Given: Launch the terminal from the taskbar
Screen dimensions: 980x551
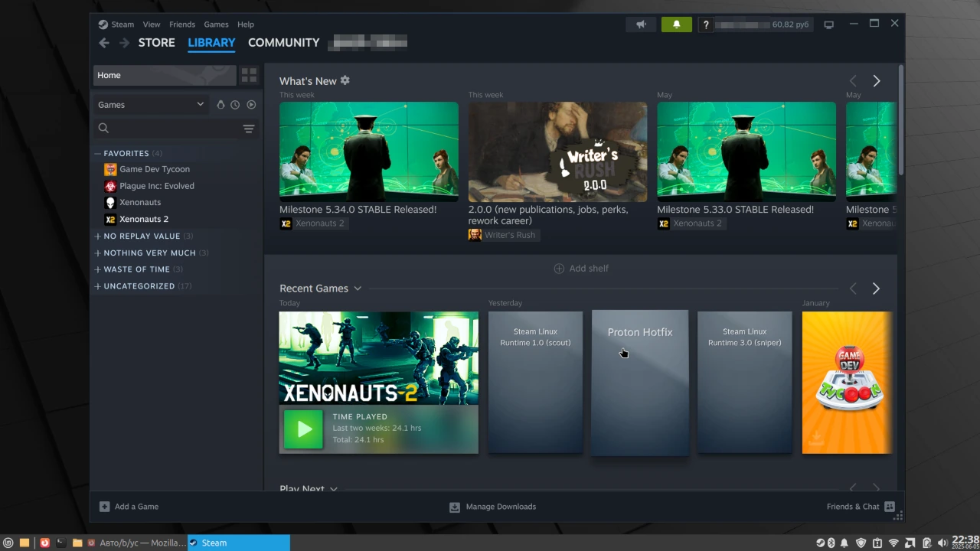Looking at the screenshot, I should tap(60, 543).
